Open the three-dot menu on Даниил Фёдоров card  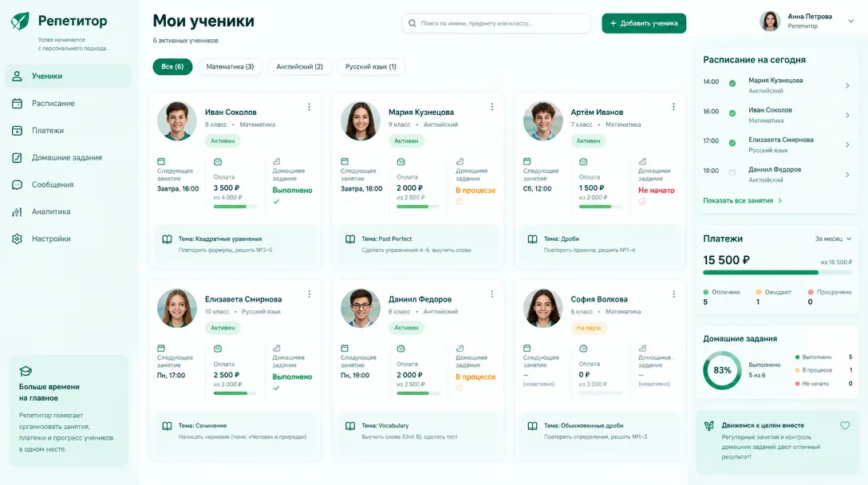(491, 294)
